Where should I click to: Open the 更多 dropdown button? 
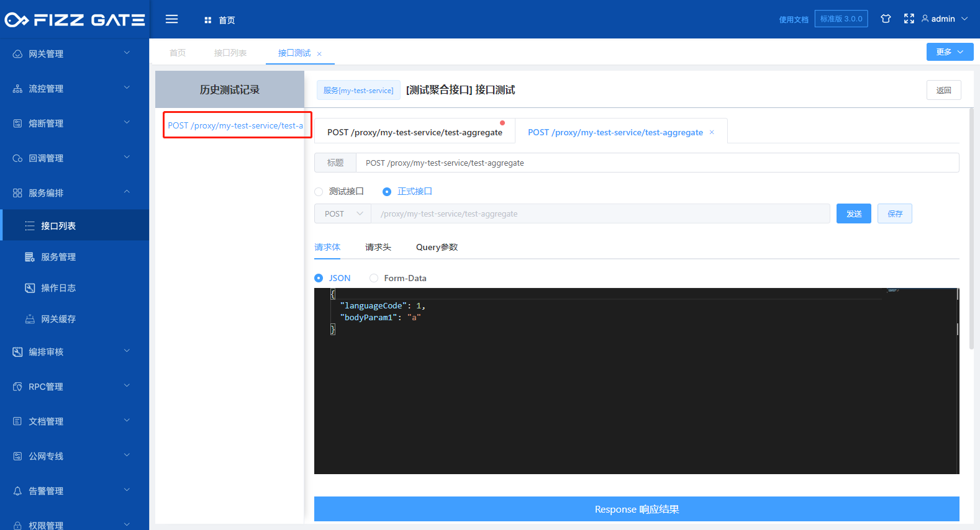coord(950,52)
